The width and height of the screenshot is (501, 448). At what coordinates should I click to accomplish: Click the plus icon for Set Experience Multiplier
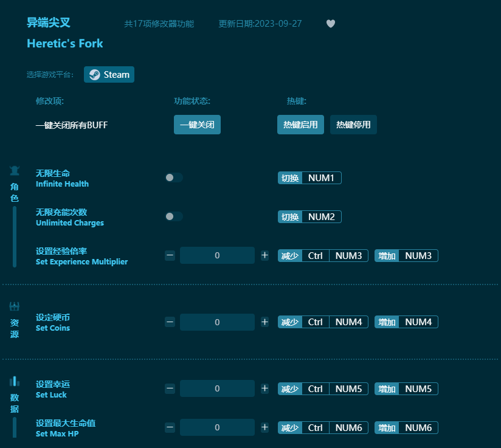264,255
